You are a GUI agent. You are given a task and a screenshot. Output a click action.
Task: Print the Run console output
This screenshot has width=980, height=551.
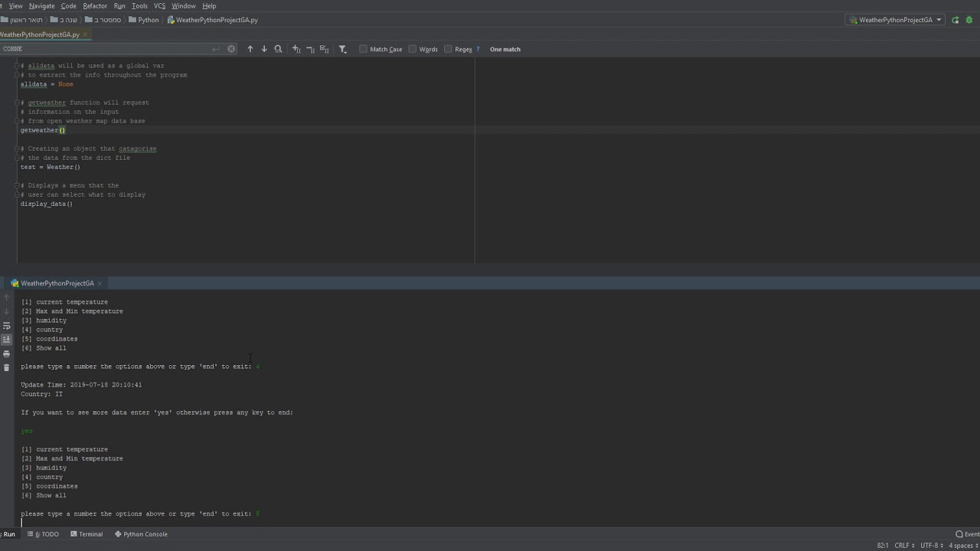pyautogui.click(x=7, y=354)
